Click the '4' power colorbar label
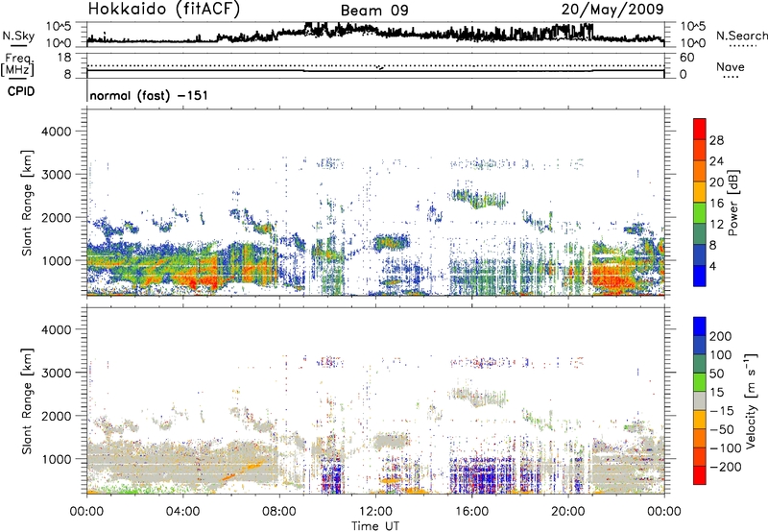 tap(712, 266)
